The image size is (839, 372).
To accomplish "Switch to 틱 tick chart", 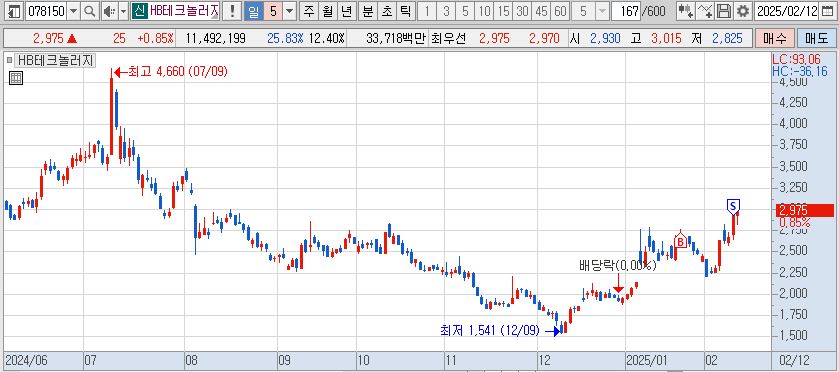I will (x=406, y=11).
